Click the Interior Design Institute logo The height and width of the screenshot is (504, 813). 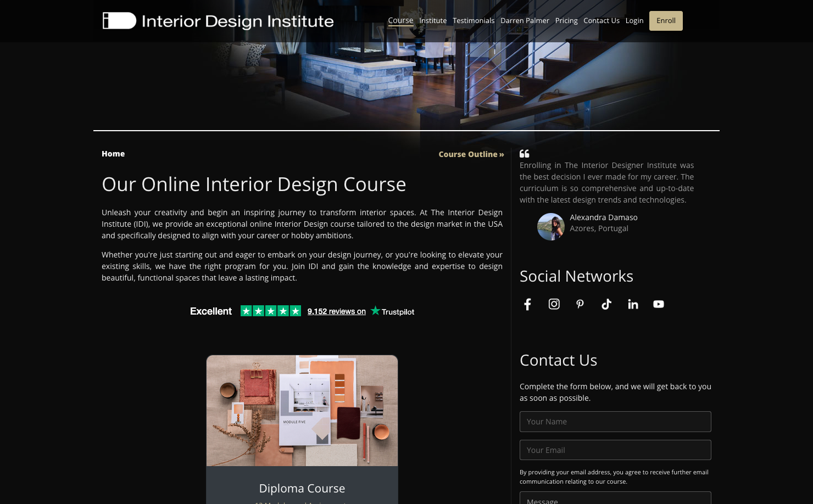pyautogui.click(x=218, y=21)
